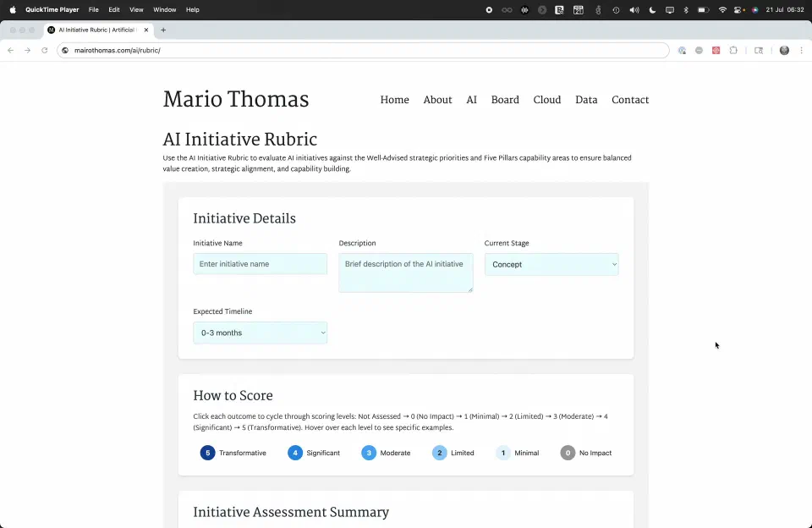Open the calendar 21 menu bar icon
This screenshot has height=528, width=812.
coord(578,10)
